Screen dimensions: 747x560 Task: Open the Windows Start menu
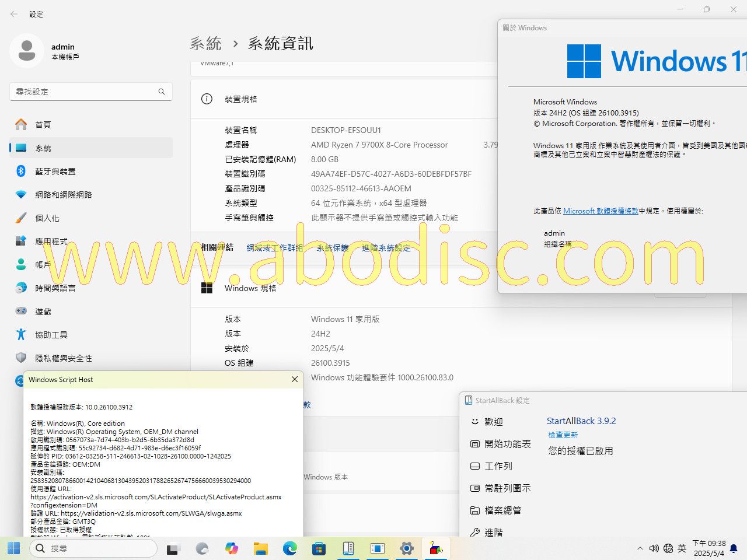13,548
